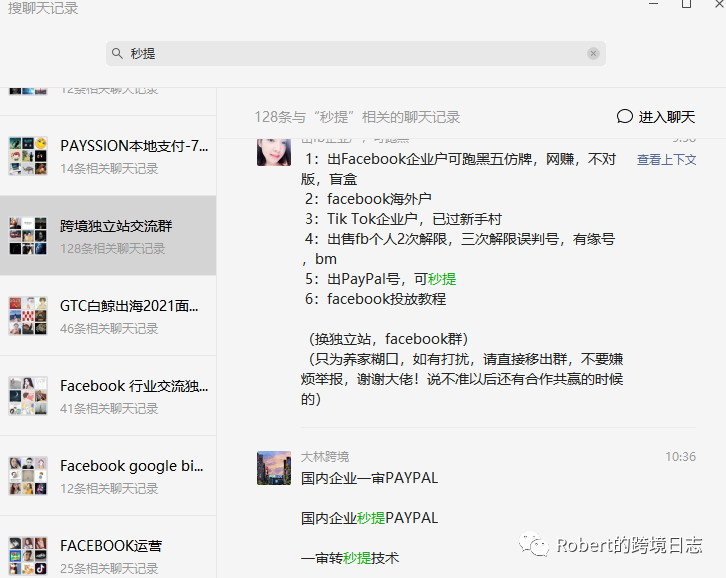Open Facebook google bi... group result
726x578 pixels.
point(108,476)
